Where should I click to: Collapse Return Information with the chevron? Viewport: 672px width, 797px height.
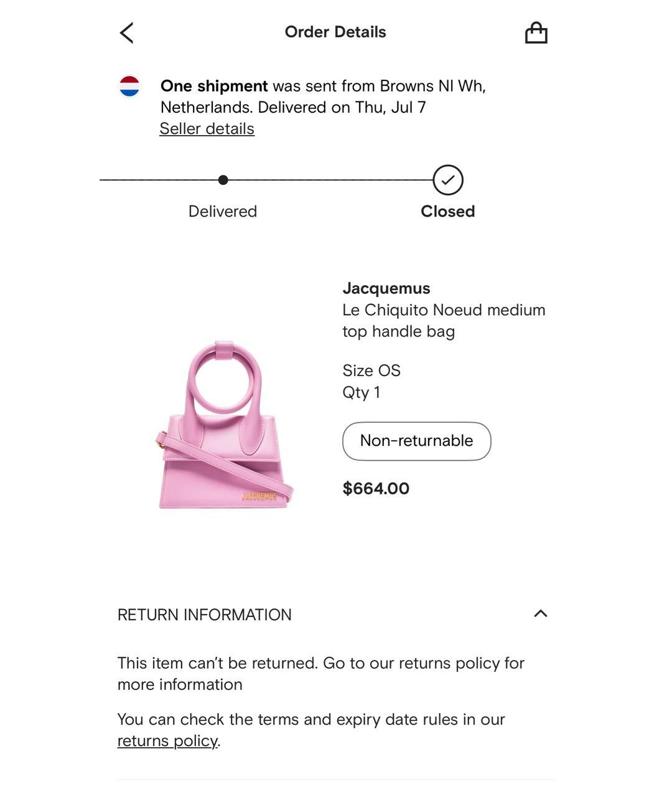coord(540,614)
